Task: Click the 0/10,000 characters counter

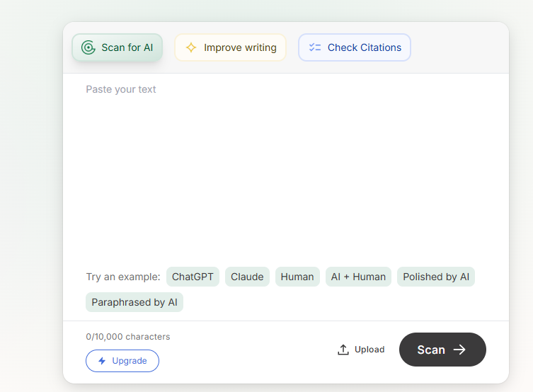Action: pyautogui.click(x=128, y=337)
